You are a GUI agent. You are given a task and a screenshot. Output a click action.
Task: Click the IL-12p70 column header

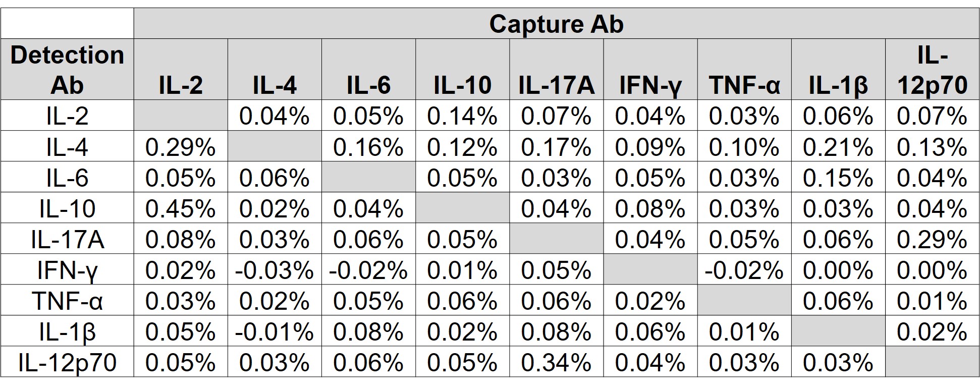click(932, 70)
